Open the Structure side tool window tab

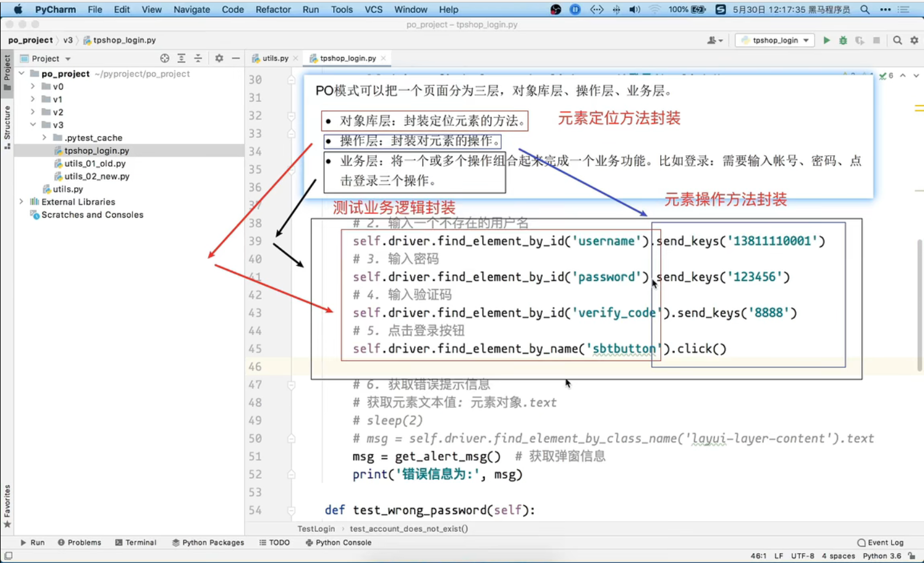point(7,127)
